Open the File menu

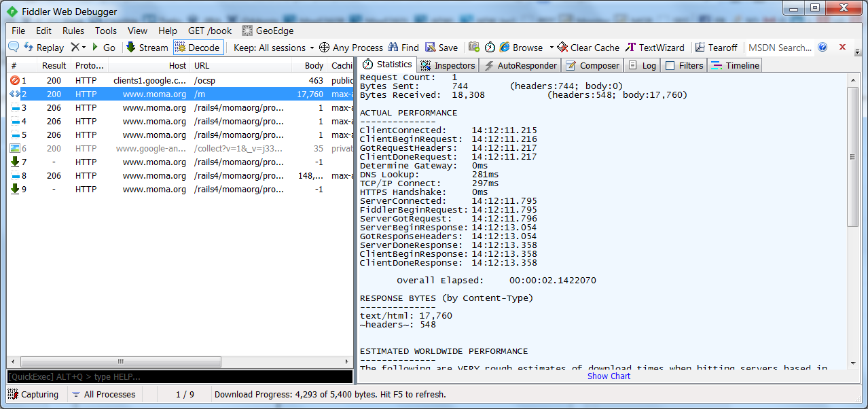point(18,31)
